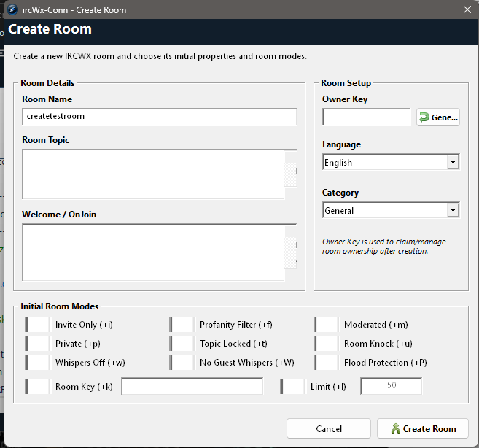Click the Welcome / OnJoin vertical scrollbar
Image resolution: width=479 pixels, height=448 pixels.
(x=290, y=252)
